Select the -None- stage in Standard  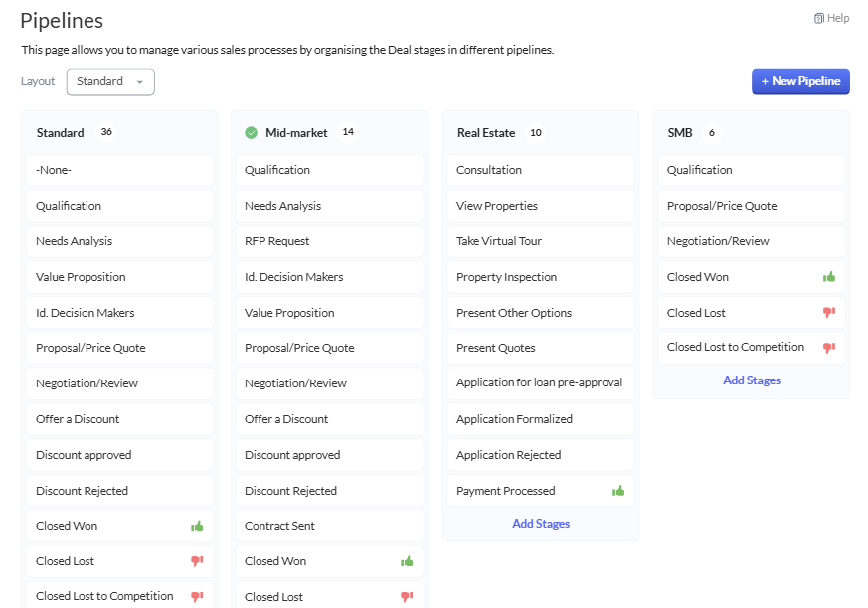pyautogui.click(x=119, y=171)
